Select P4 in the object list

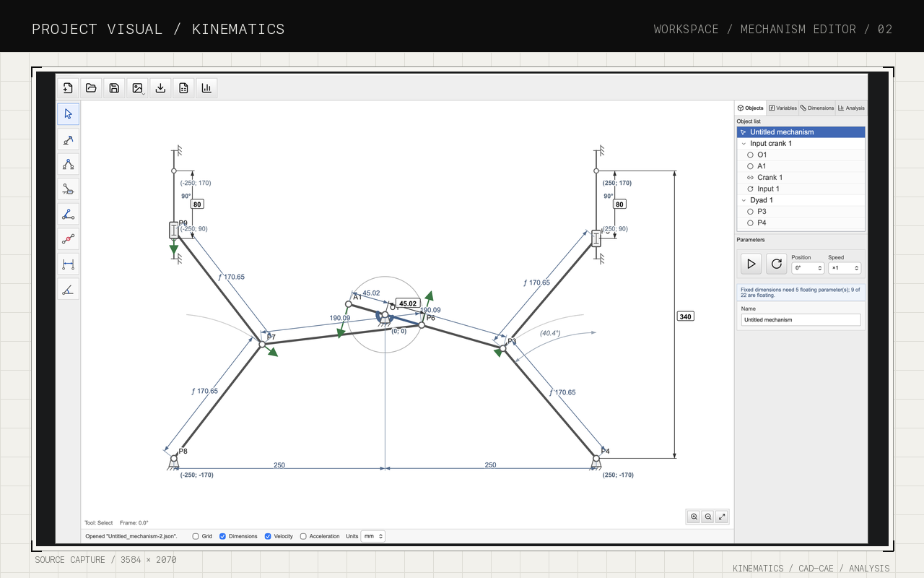coord(801,223)
